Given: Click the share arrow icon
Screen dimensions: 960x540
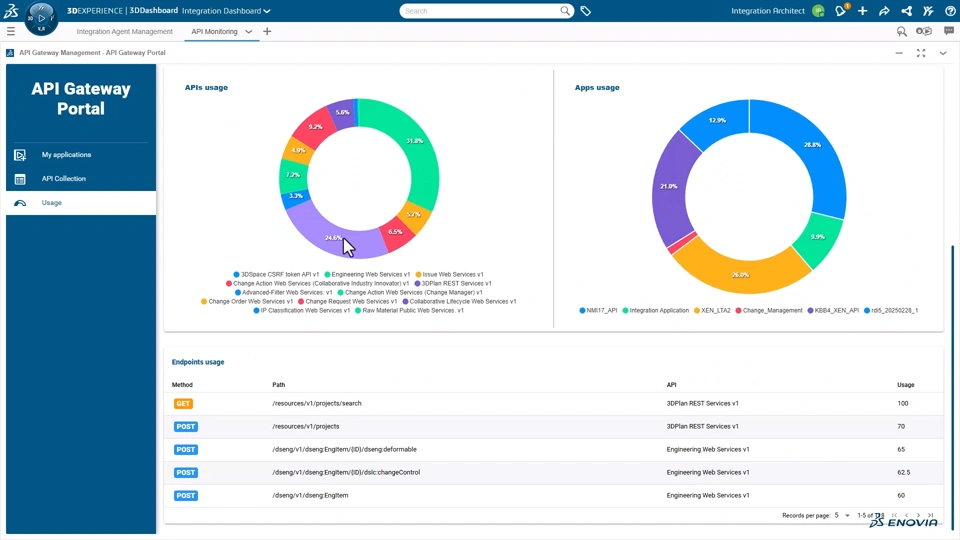Looking at the screenshot, I should tap(884, 10).
